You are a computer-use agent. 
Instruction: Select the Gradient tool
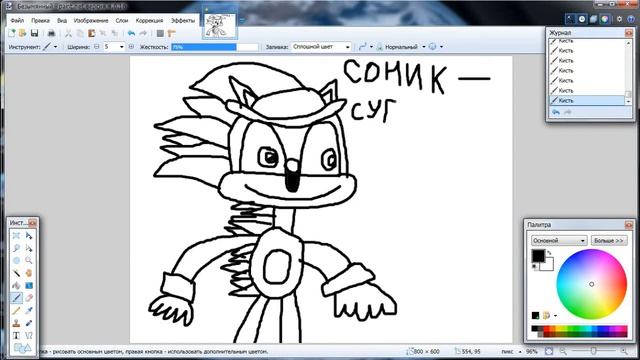tap(29, 285)
